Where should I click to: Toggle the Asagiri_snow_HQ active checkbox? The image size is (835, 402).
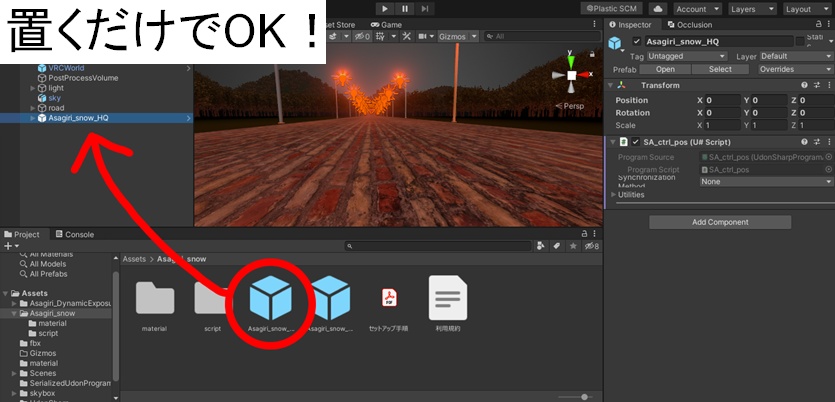(x=636, y=42)
